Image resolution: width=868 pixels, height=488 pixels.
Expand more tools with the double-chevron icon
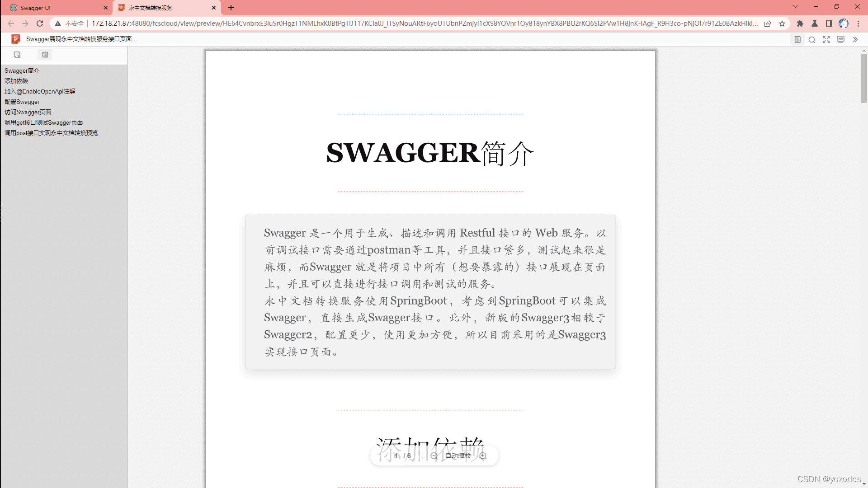[855, 40]
